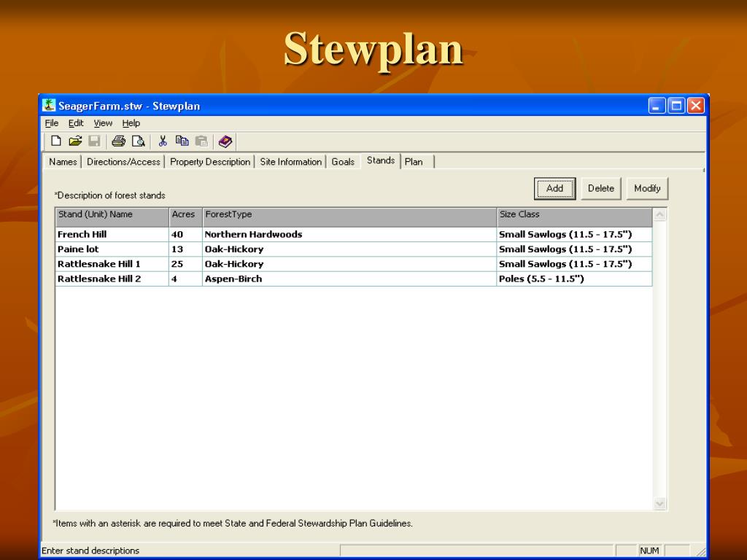Select the French Hill stand row

pos(354,234)
